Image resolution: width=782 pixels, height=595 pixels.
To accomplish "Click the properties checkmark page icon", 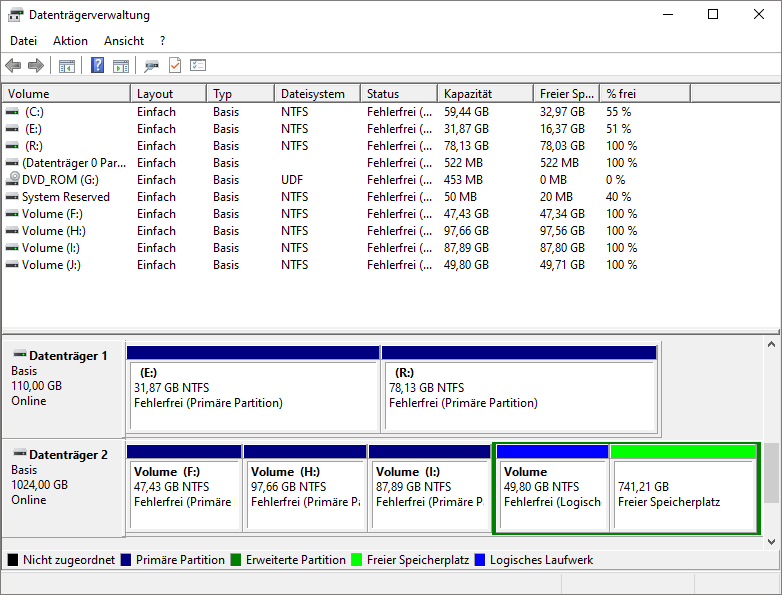I will click(x=175, y=66).
